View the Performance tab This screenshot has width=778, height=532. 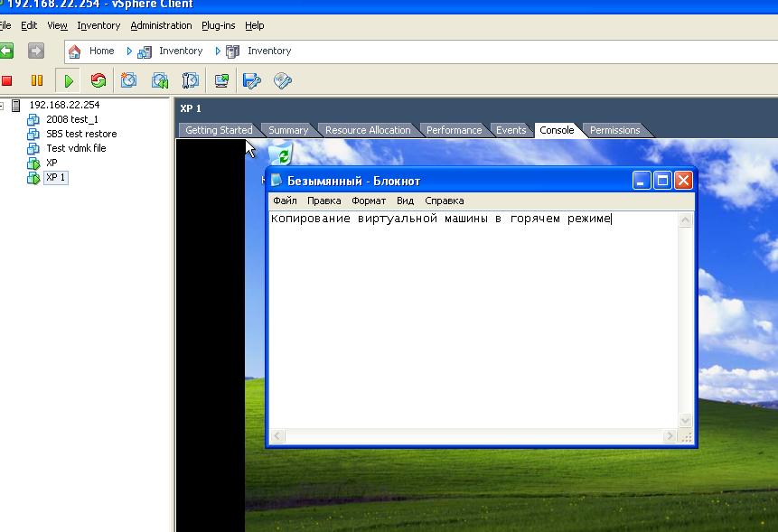click(x=454, y=130)
